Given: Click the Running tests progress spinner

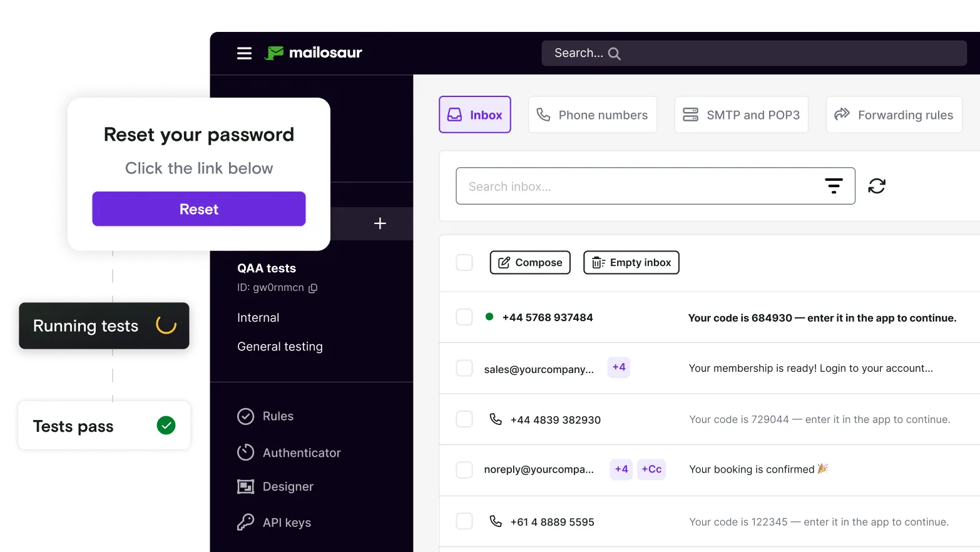Looking at the screenshot, I should 165,325.
